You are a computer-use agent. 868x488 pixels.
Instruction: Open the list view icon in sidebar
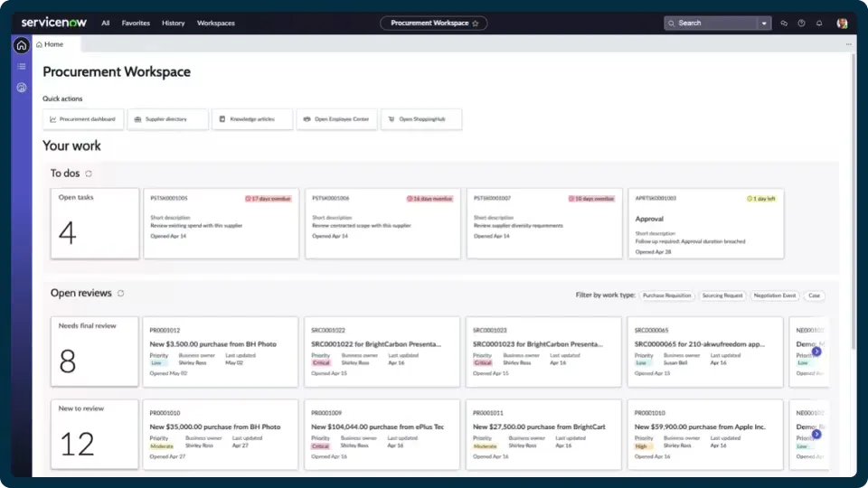[x=21, y=66]
